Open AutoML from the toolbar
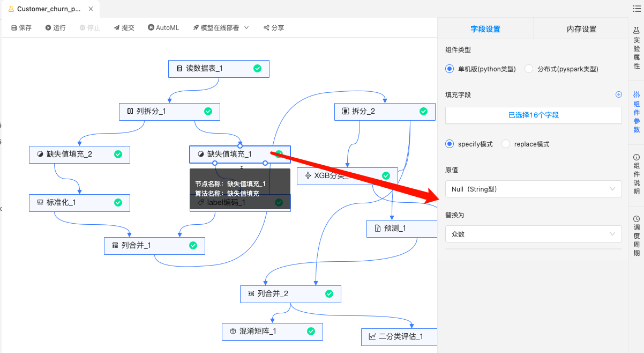The width and height of the screenshot is (644, 353). coord(163,28)
